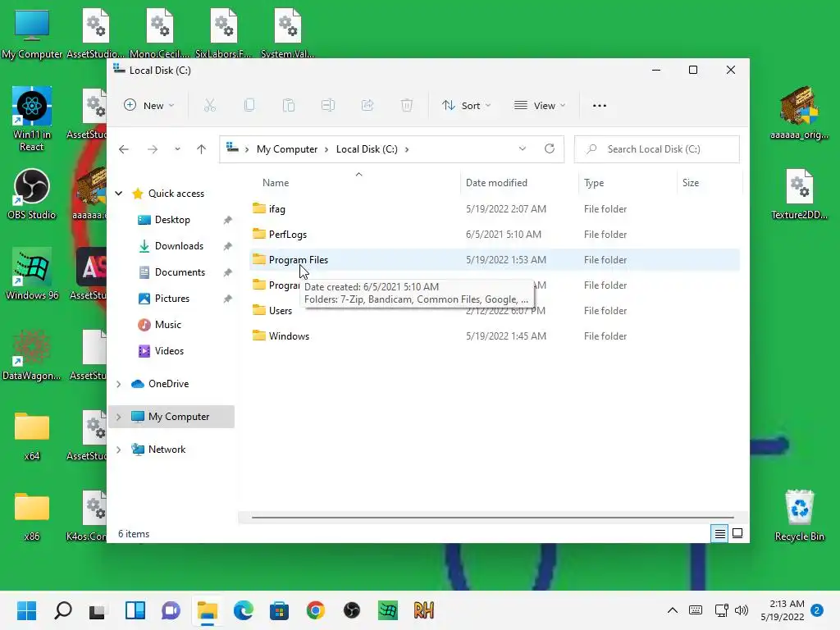Collapse the Quick access tree node
840x630 pixels.
pos(119,194)
